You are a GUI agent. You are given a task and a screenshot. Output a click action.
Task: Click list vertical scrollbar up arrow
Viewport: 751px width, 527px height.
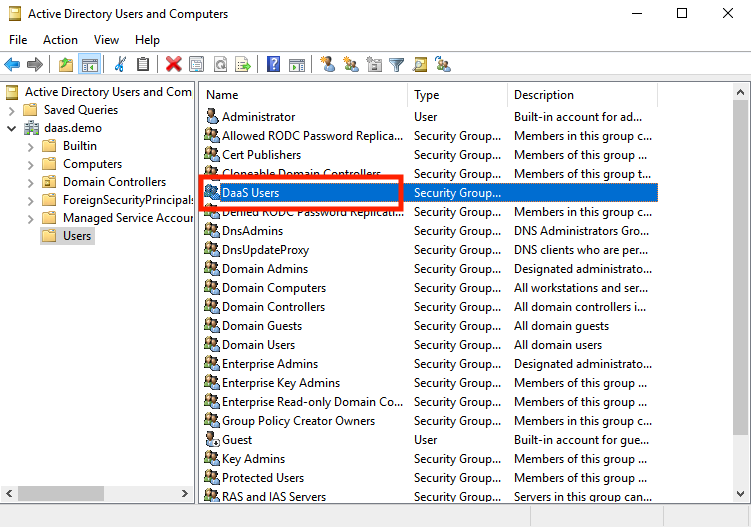click(740, 92)
